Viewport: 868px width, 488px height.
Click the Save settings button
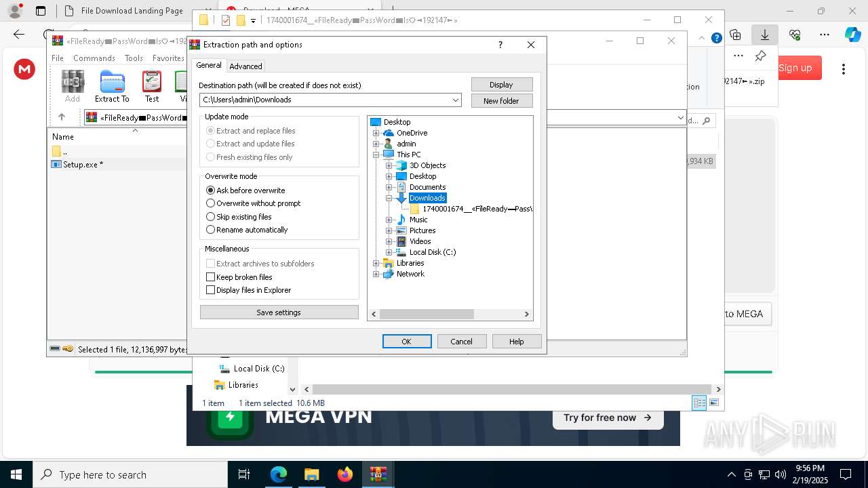(279, 312)
